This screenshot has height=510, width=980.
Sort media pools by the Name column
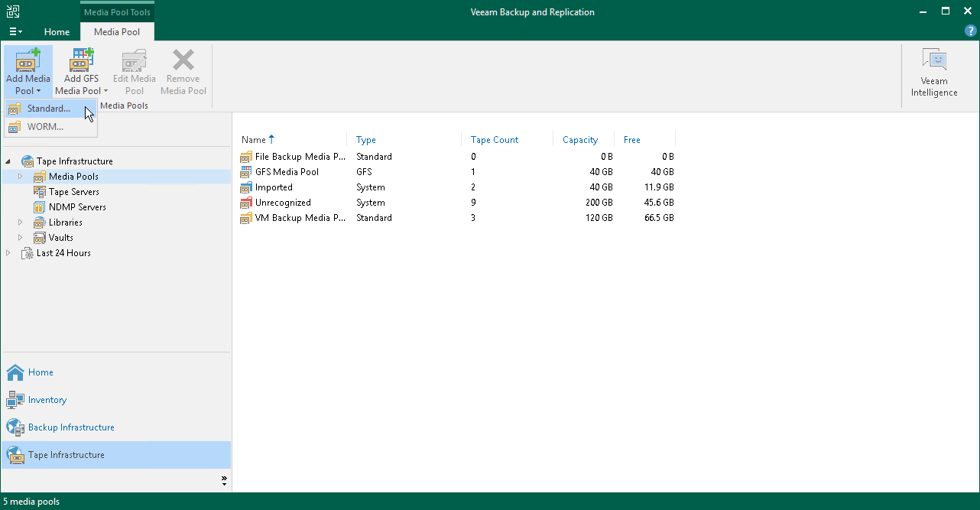(251, 139)
